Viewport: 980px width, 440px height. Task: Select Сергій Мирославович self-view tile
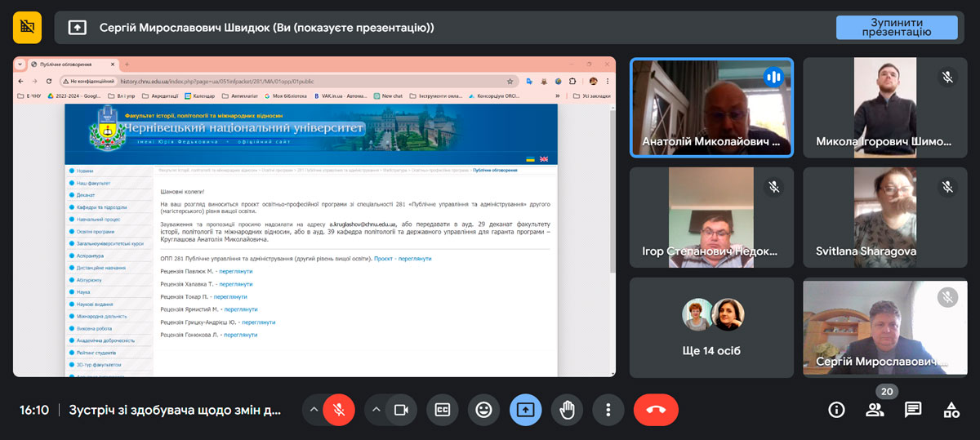pyautogui.click(x=884, y=327)
